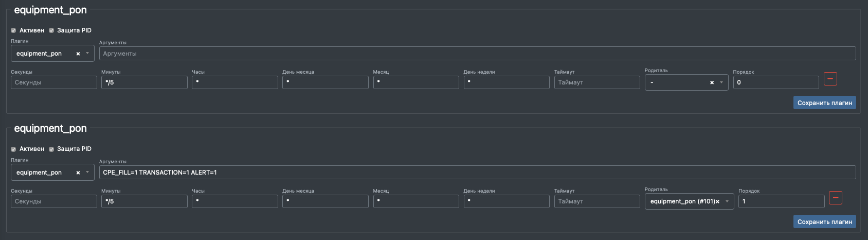
Task: Open the Плагин dropdown in first block
Action: [87, 54]
